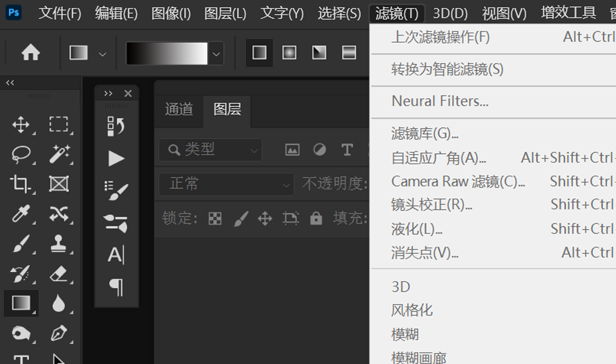This screenshot has width=616, height=364.
Task: Open the Brush Settings panel icon
Action: coord(116,191)
